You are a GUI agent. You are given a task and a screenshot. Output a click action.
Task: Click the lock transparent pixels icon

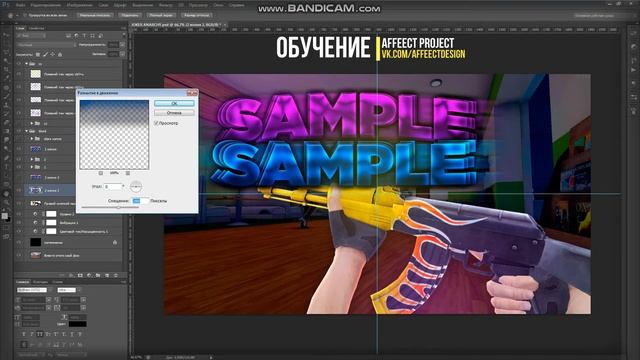(x=38, y=54)
